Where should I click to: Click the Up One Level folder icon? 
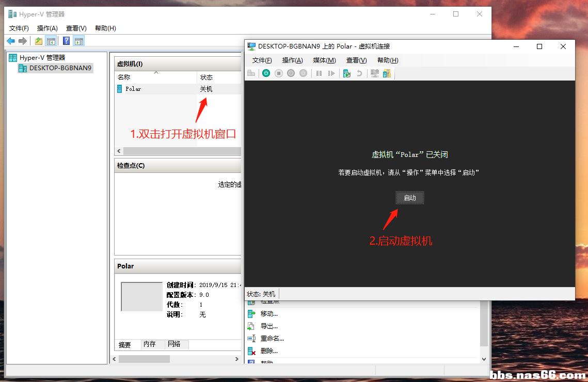(39, 41)
